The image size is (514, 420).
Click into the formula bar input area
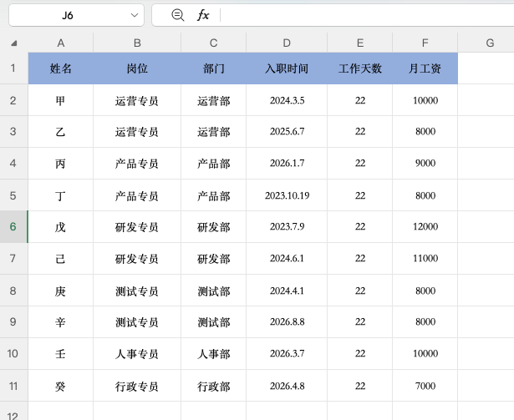coord(367,15)
